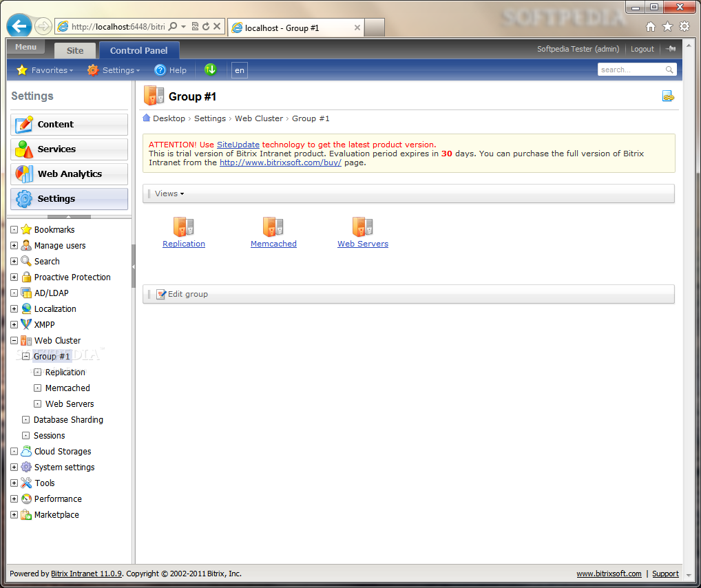Click the Support link in footer

click(x=665, y=574)
